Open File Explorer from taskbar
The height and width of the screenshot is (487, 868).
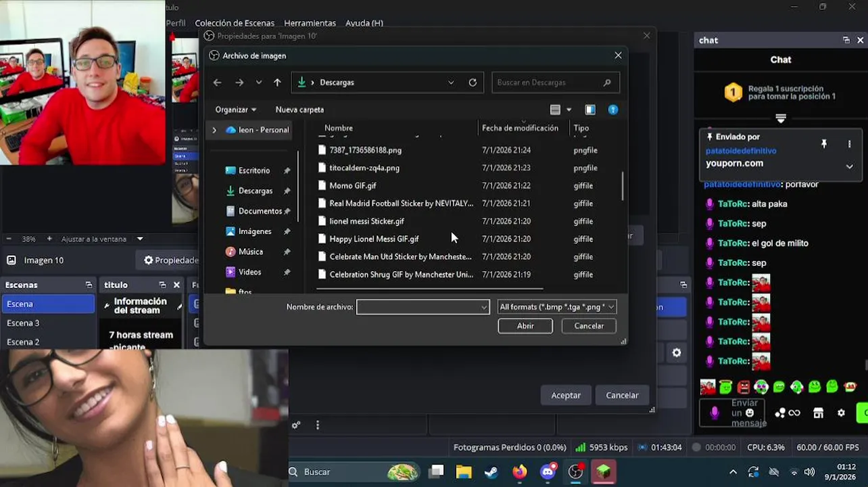(463, 472)
